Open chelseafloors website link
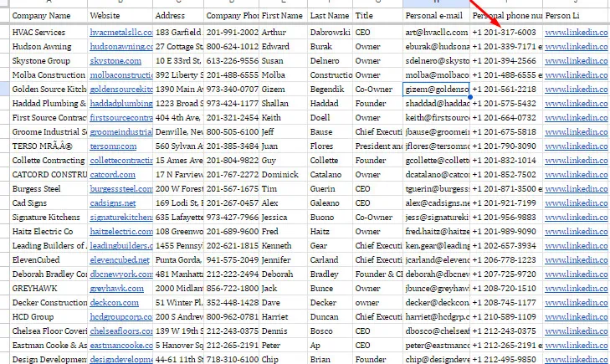The height and width of the screenshot is (364, 610). (121, 331)
